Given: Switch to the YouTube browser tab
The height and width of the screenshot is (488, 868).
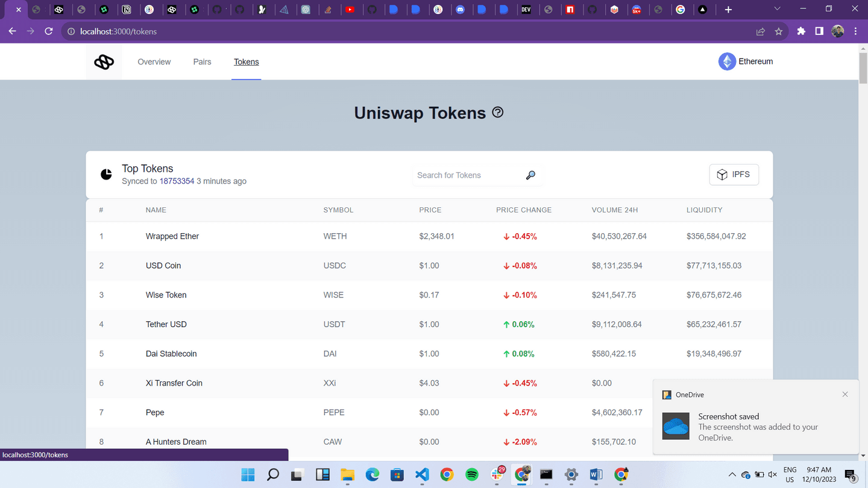Looking at the screenshot, I should click(x=350, y=10).
